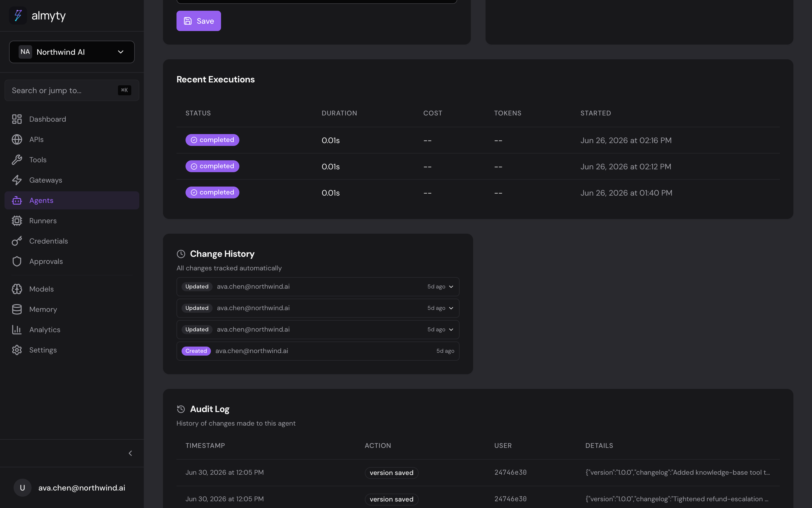812x508 pixels.
Task: Open Models page
Action: coord(72,289)
